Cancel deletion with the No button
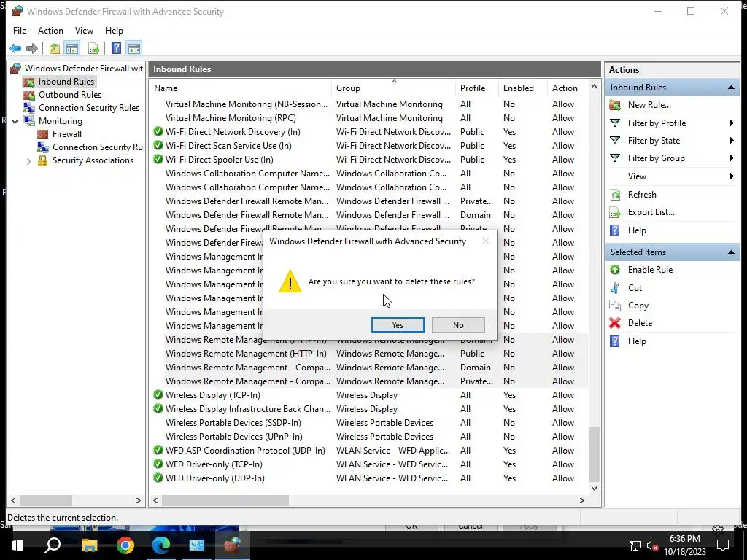747x560 pixels. [458, 324]
